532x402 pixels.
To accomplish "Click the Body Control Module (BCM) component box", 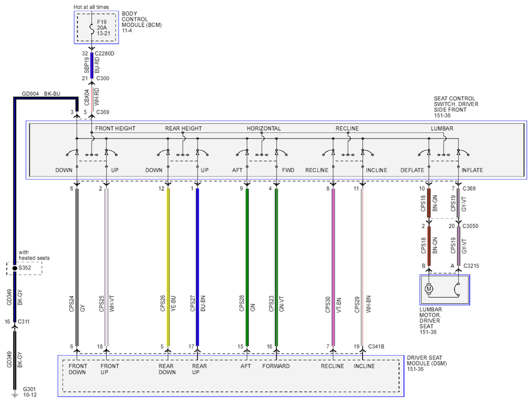I will pos(96,27).
